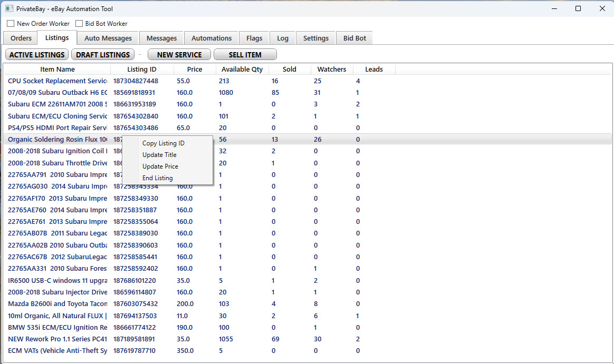Select the Bid Bot tab
This screenshot has height=364, width=614.
354,38
